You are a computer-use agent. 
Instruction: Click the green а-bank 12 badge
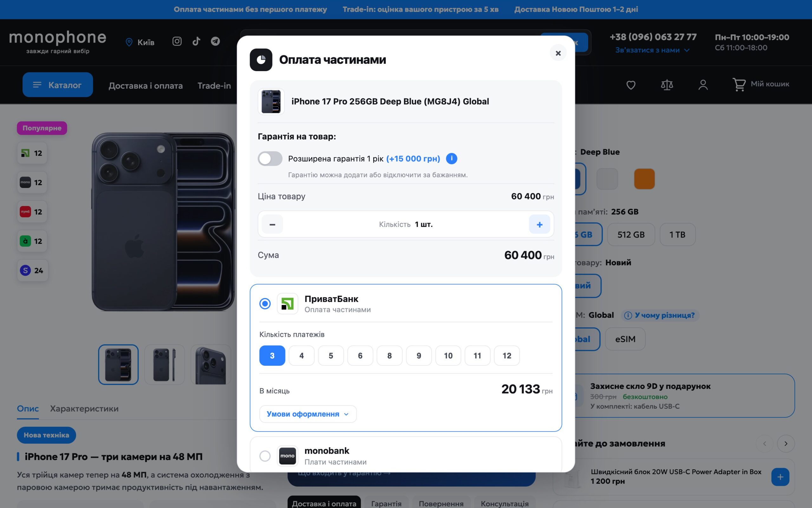(x=32, y=241)
